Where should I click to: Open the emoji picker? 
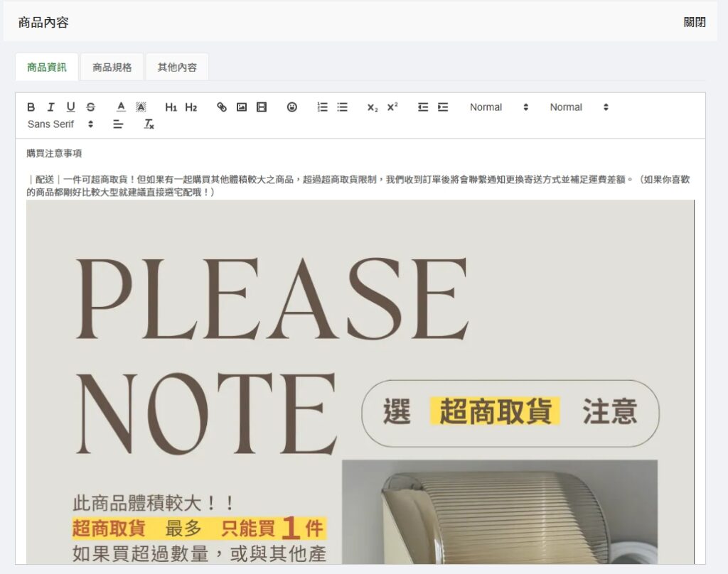[292, 107]
